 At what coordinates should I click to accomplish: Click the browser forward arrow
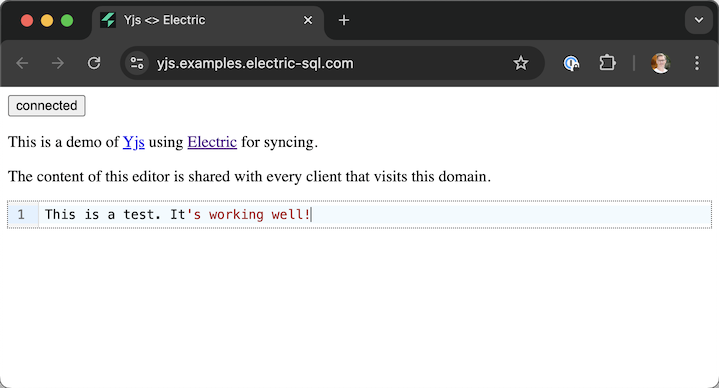[x=58, y=63]
